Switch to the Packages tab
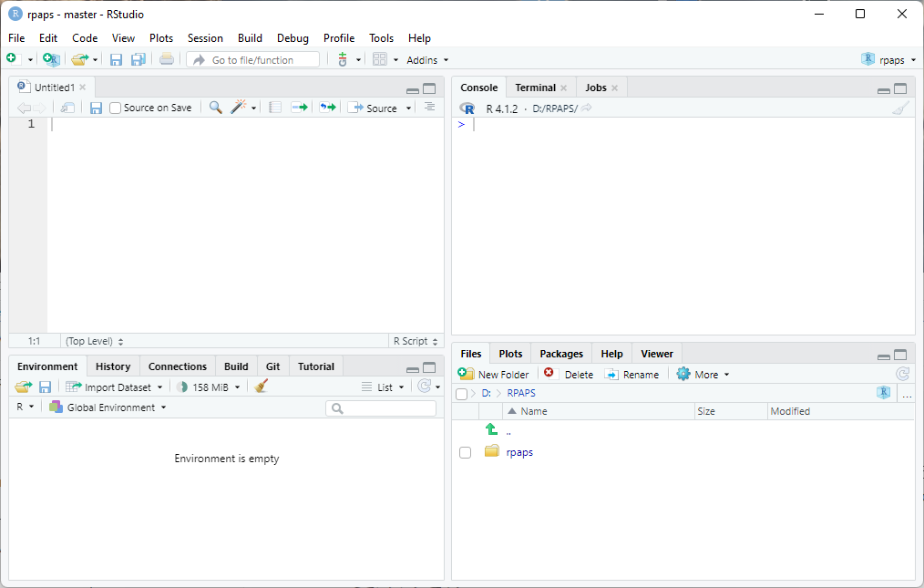 coord(561,354)
